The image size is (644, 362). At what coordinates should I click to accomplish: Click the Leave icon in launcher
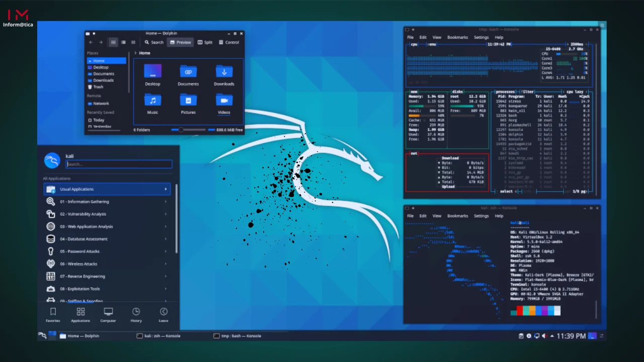pyautogui.click(x=164, y=312)
